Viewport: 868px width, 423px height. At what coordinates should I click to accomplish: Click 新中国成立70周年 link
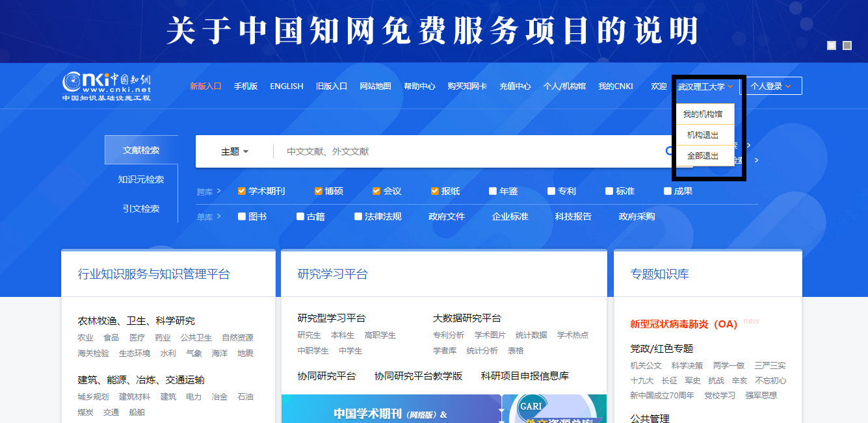(x=662, y=396)
